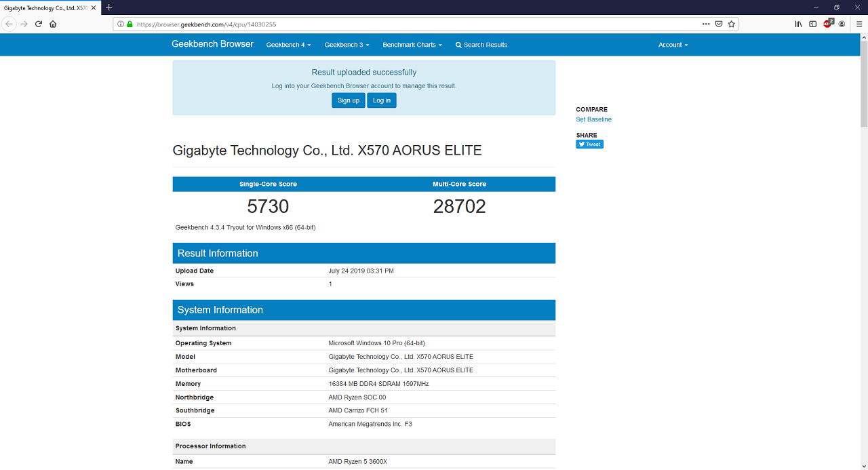Screen dimensions: 868x470
Task: Click the AMD Ryzen SOC 00 value
Action: (357, 397)
